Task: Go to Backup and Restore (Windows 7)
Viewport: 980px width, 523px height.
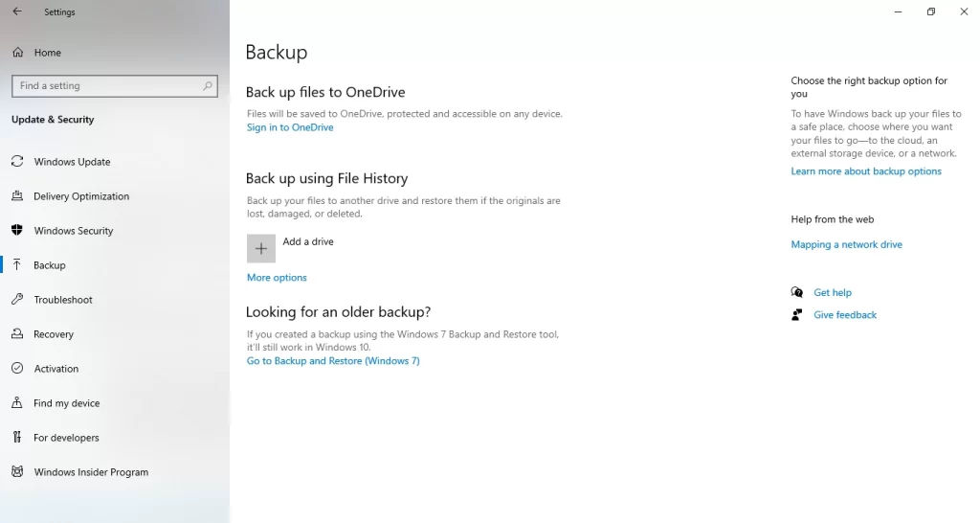Action: click(x=333, y=361)
